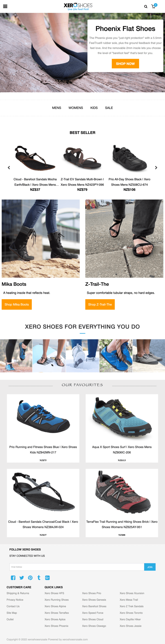Open the Pinterest icon link

click(30, 578)
